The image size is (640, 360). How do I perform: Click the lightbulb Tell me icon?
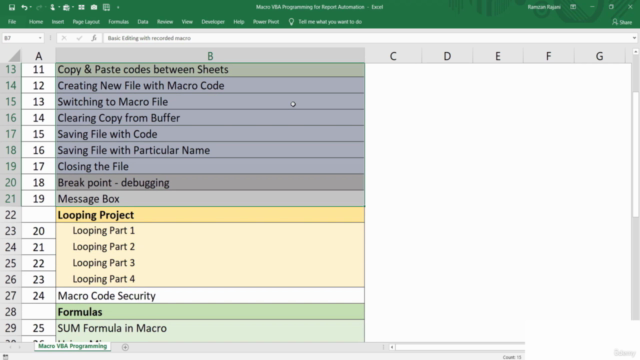point(291,22)
